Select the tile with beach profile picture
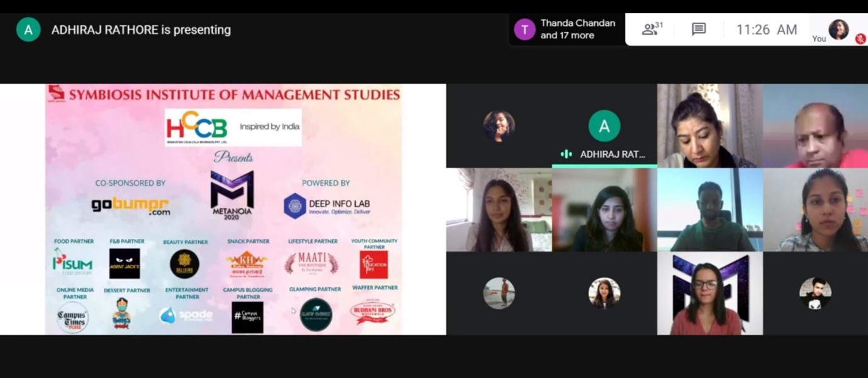The width and height of the screenshot is (868, 378). point(499,294)
